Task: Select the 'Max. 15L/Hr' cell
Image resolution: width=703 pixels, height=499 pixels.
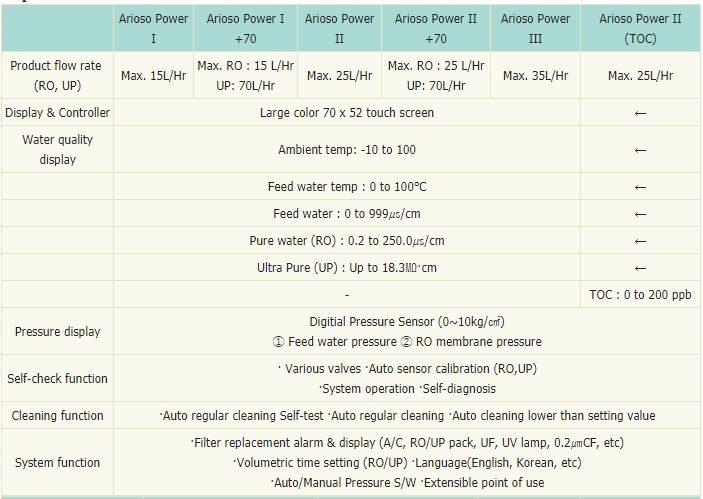Action: (x=153, y=75)
